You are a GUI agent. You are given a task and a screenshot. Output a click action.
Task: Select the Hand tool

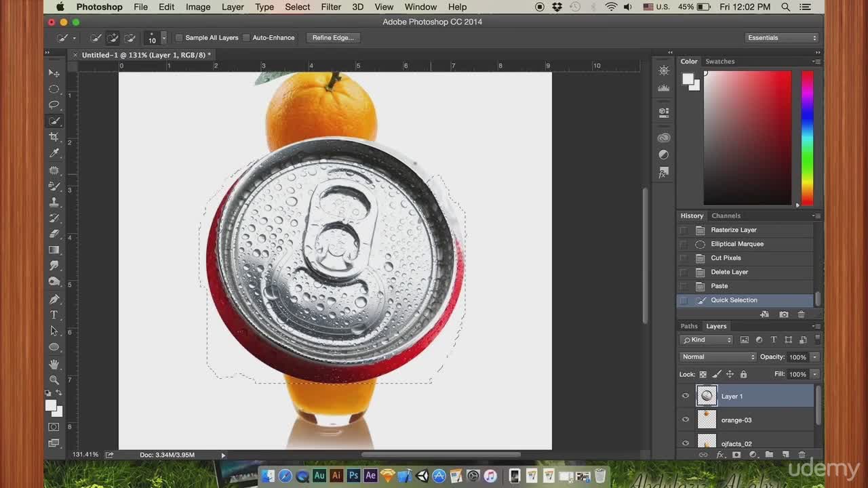coord(54,364)
